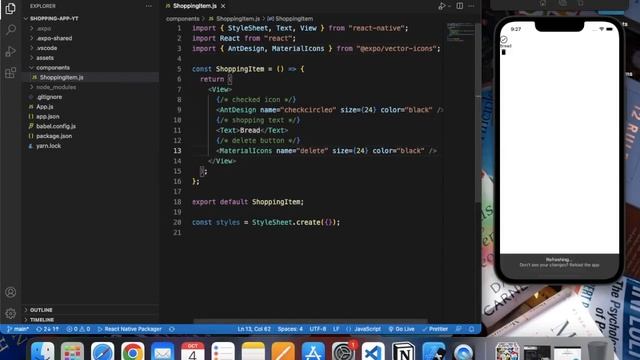
Task: Click React Native Packager in status bar
Action: click(x=129, y=329)
